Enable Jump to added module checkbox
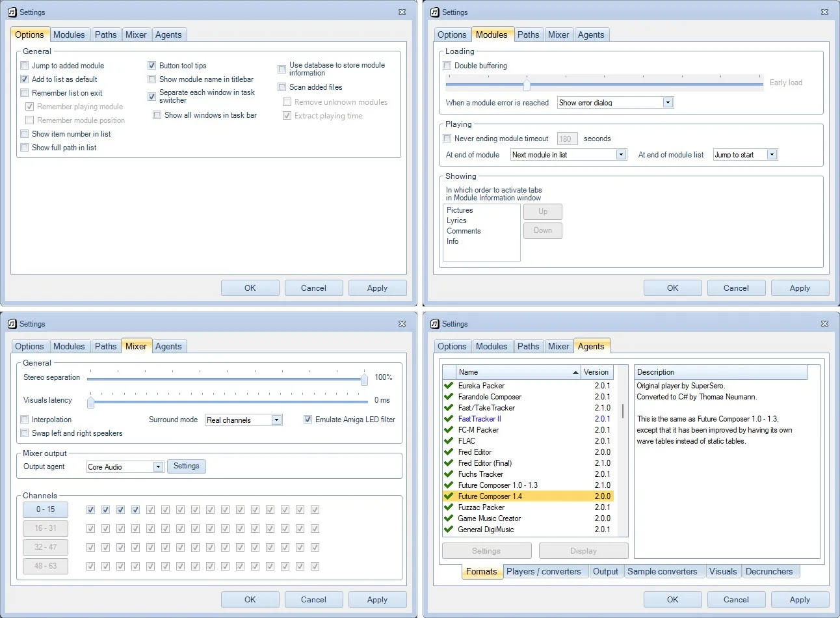Screen dimensions: 840x618 [x=25, y=66]
